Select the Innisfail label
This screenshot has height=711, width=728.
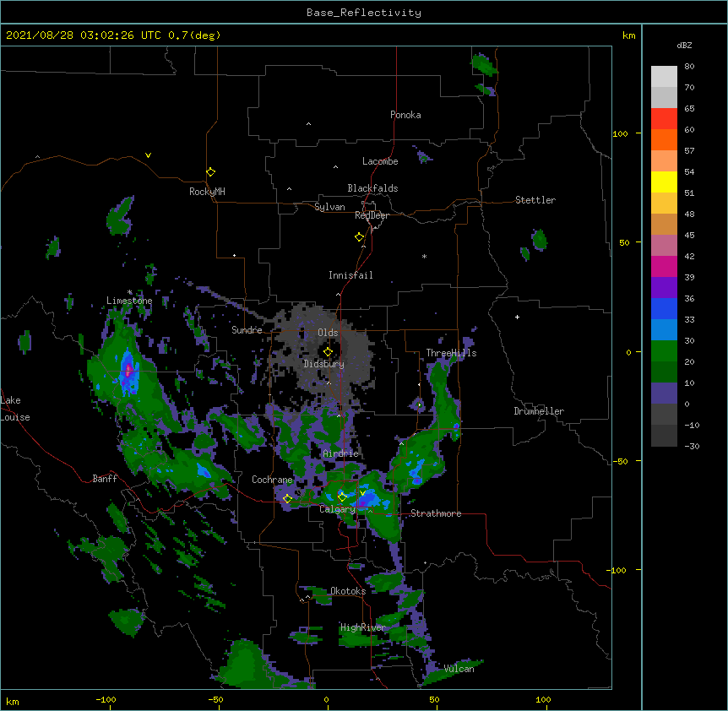click(x=350, y=275)
